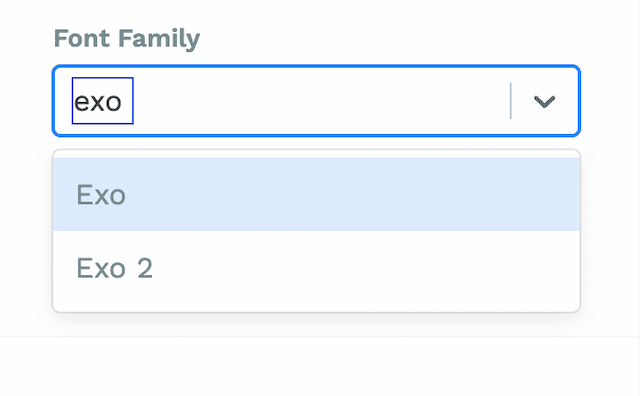Viewport: 640px width, 396px height.
Task: Click the empty area right of 'exo' text
Action: click(x=320, y=101)
